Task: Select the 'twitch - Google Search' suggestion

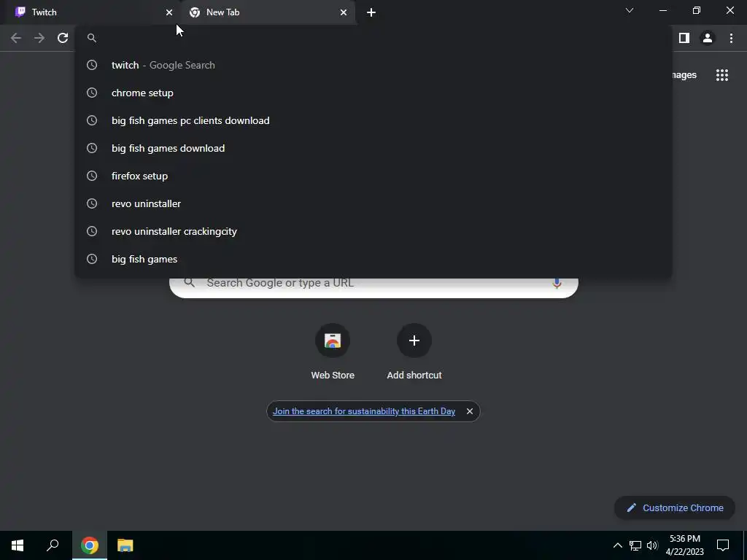Action: point(373,65)
